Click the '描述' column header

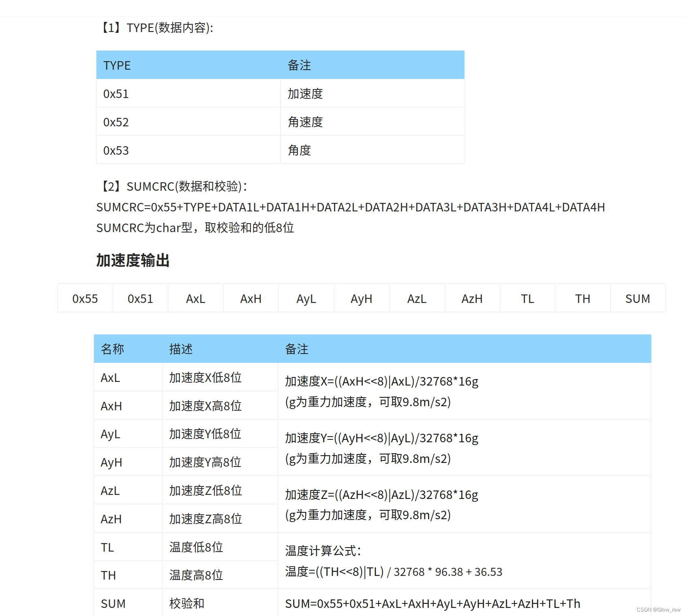point(220,349)
